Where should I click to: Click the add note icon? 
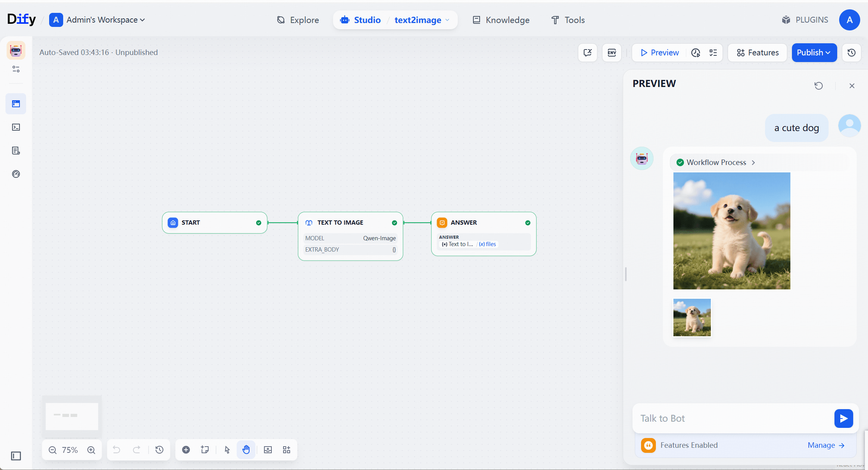pyautogui.click(x=205, y=450)
